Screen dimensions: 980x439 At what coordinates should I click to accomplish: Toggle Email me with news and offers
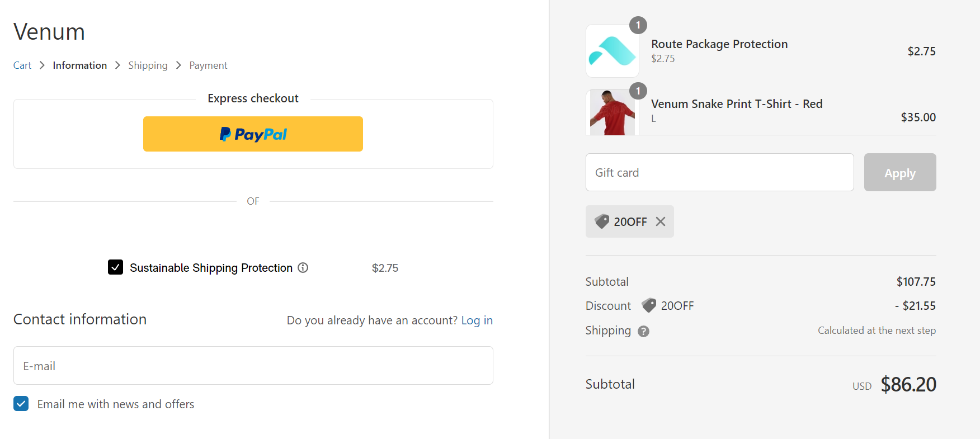pyautogui.click(x=21, y=404)
